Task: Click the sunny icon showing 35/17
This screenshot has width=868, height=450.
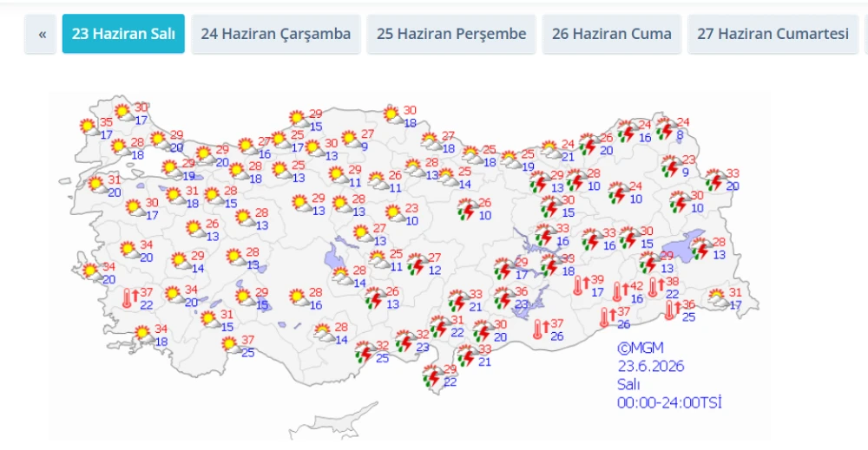Action: point(89,127)
